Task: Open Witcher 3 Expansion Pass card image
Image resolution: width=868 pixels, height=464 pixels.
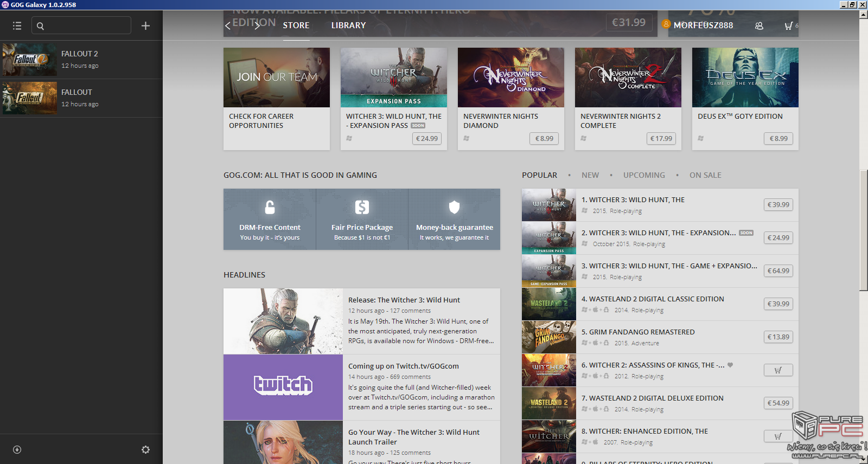Action: pyautogui.click(x=394, y=78)
